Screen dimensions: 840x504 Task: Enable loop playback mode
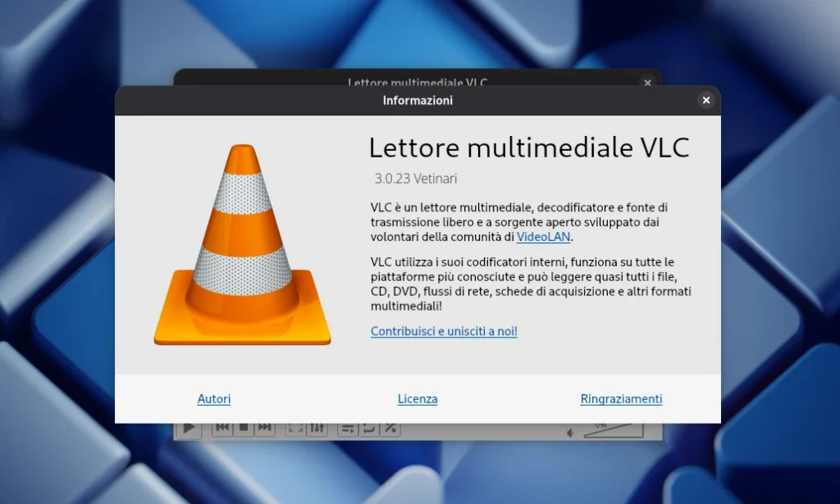coord(369,427)
